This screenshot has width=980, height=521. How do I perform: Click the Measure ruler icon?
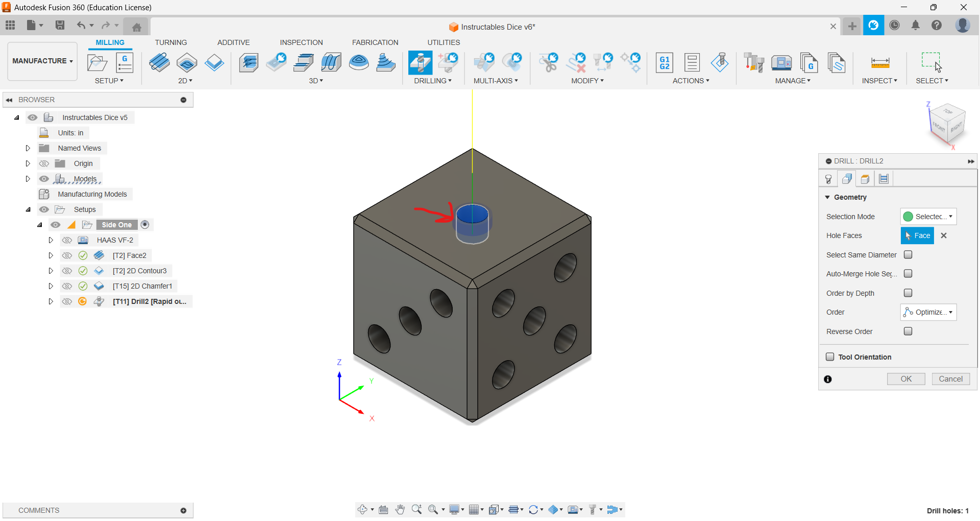click(880, 63)
